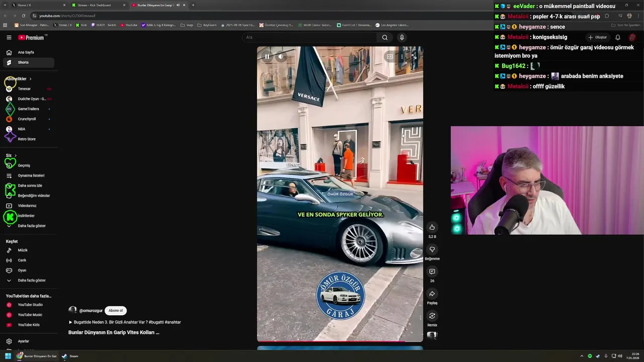This screenshot has width=644, height=362.
Task: Open the @omurozgur channel link
Action: 91,311
